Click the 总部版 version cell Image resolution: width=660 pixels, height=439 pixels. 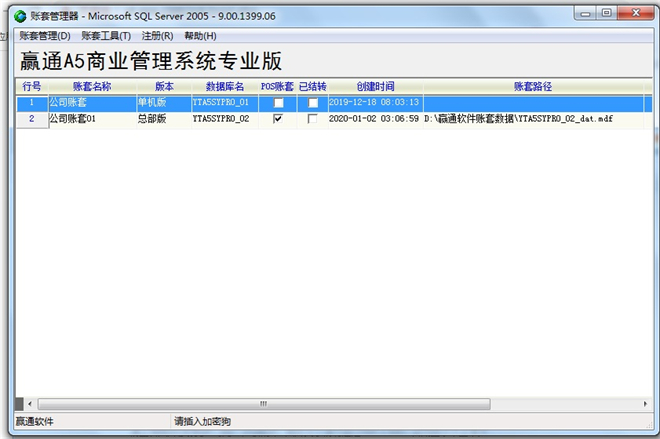(x=164, y=119)
